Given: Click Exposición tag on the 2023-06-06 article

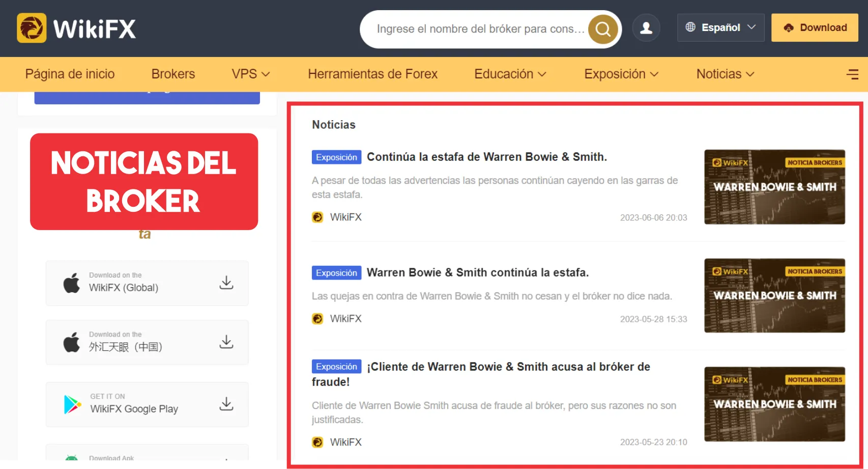Looking at the screenshot, I should pyautogui.click(x=336, y=157).
